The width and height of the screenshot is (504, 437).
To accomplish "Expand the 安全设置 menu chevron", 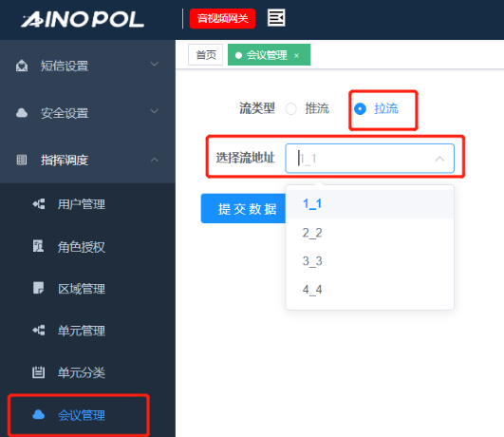I will click(x=155, y=111).
